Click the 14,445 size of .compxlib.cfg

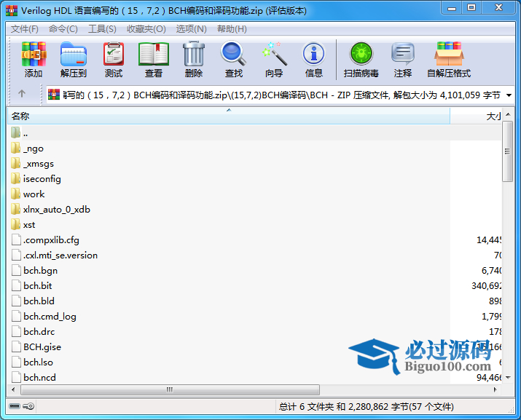(x=489, y=239)
